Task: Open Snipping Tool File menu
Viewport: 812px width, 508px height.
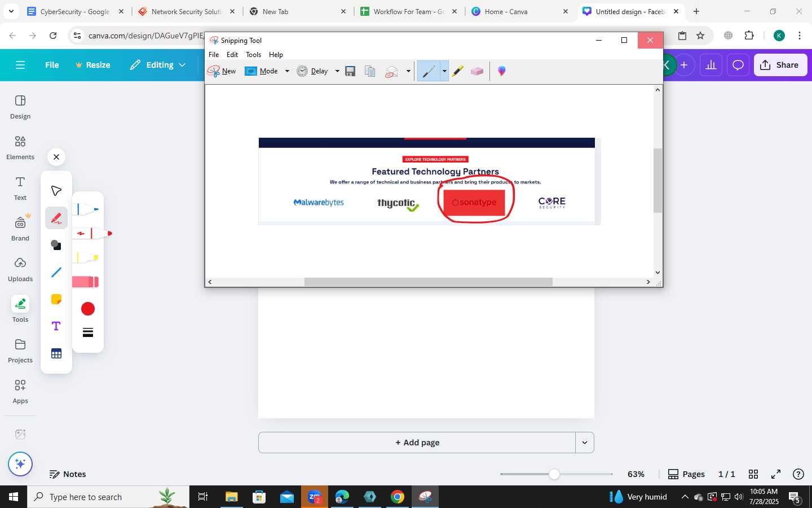Action: coord(214,55)
